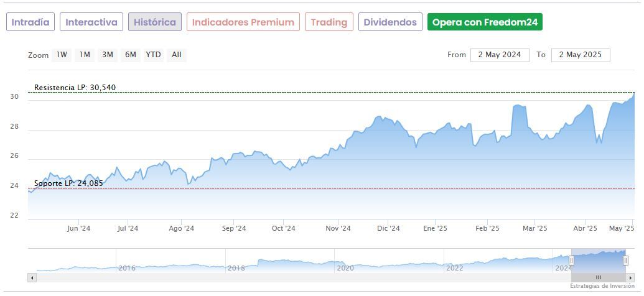Set zoom range to 1M

pyautogui.click(x=85, y=55)
